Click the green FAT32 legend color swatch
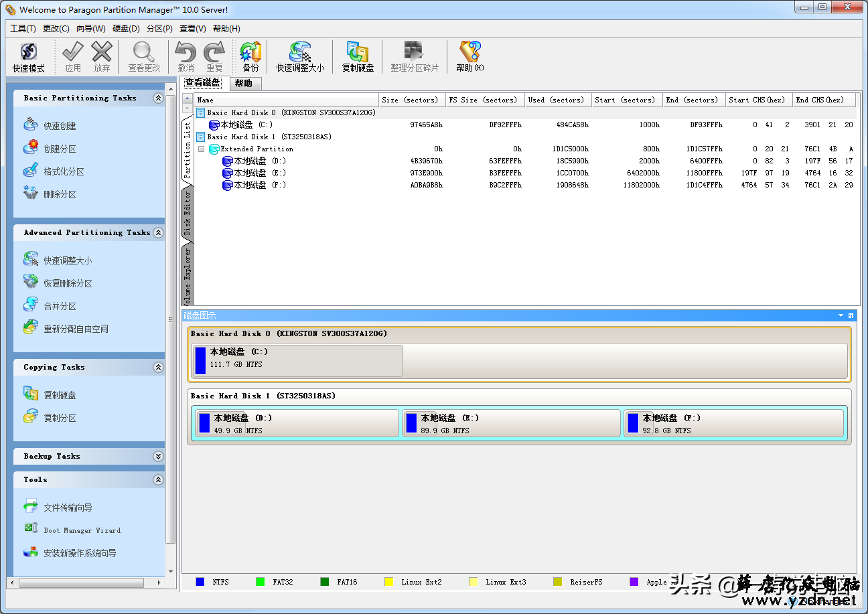Image resolution: width=868 pixels, height=614 pixels. click(260, 582)
